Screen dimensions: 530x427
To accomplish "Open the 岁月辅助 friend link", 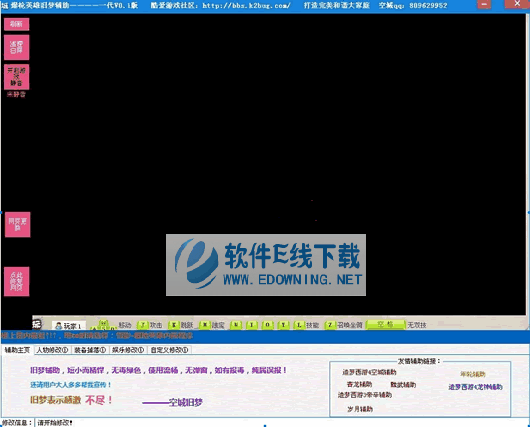I will coord(360,409).
